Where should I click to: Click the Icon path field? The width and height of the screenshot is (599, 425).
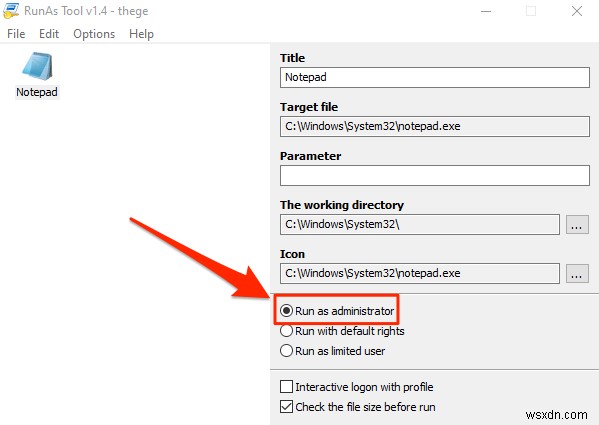tap(420, 273)
